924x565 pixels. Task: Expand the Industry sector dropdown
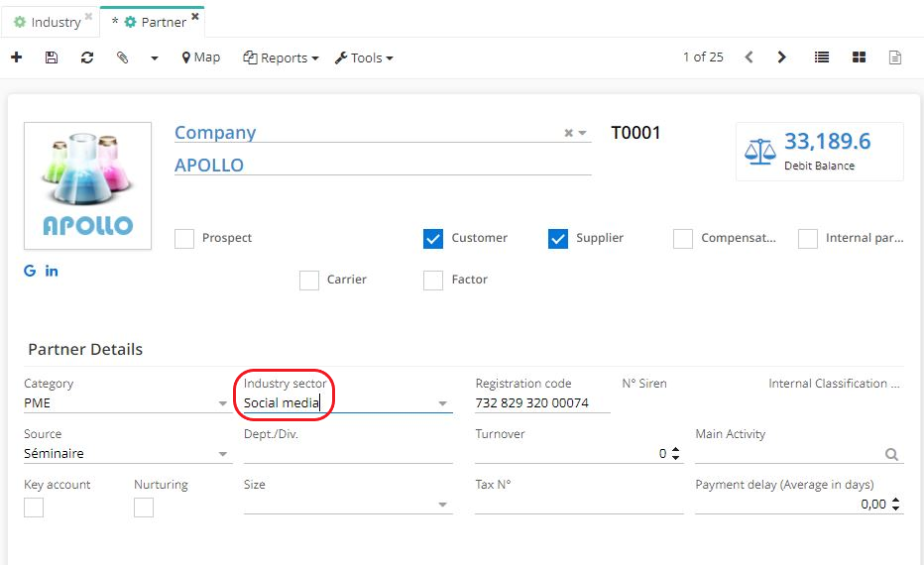pos(442,403)
